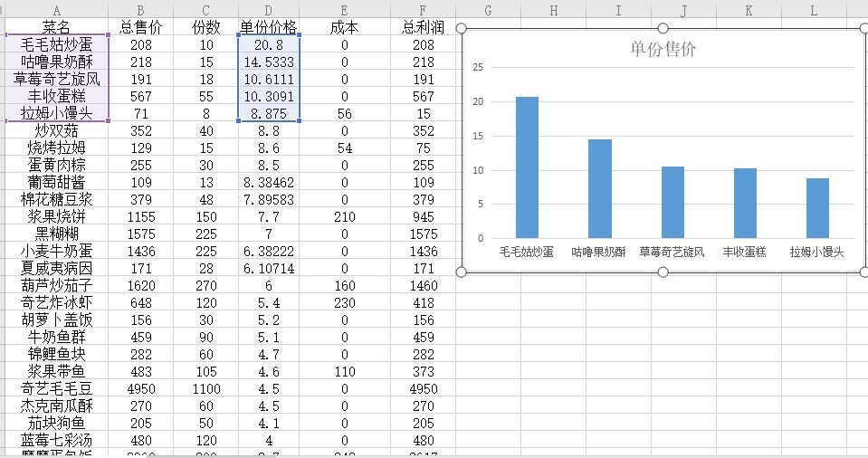Image resolution: width=868 pixels, height=458 pixels.
Task: Click the unit price cell 20.8
Action: tap(269, 45)
